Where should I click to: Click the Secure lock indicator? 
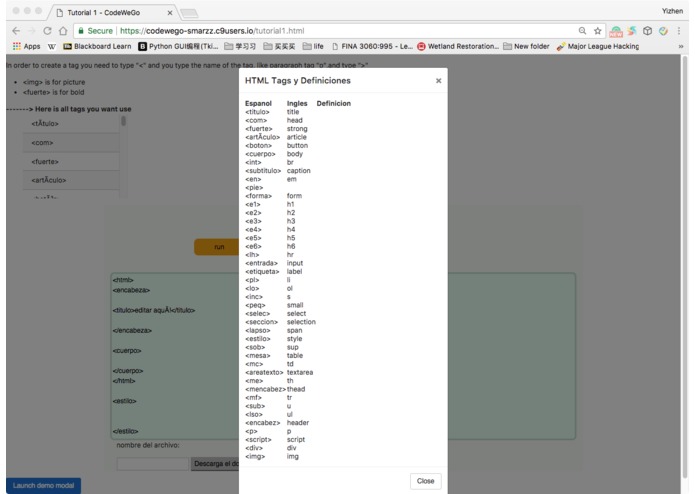point(95,31)
